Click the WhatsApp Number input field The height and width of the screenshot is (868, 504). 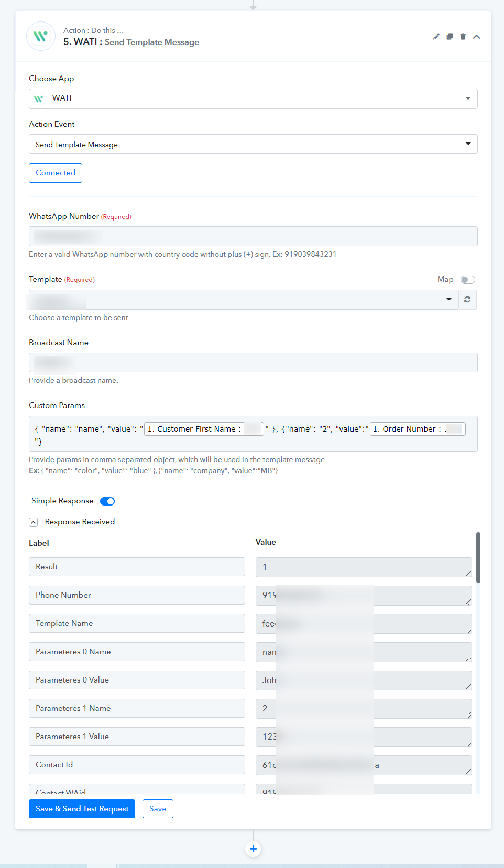pyautogui.click(x=253, y=236)
